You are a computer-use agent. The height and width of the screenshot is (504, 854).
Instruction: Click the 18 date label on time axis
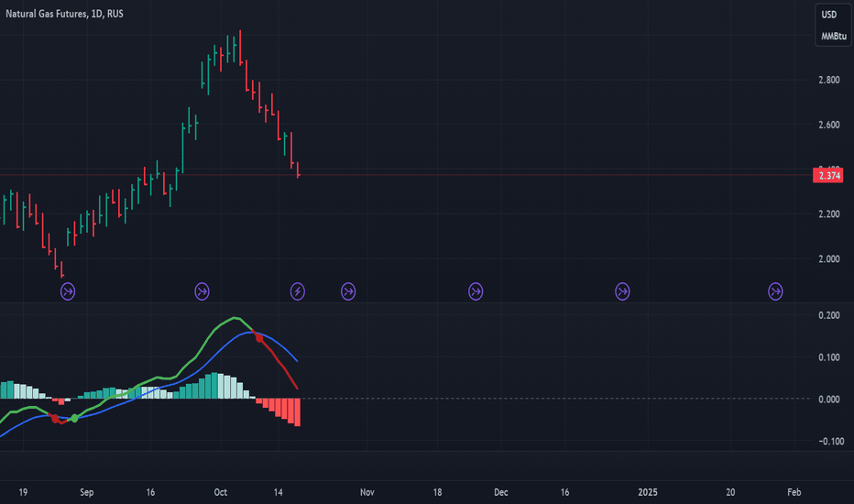(437, 492)
